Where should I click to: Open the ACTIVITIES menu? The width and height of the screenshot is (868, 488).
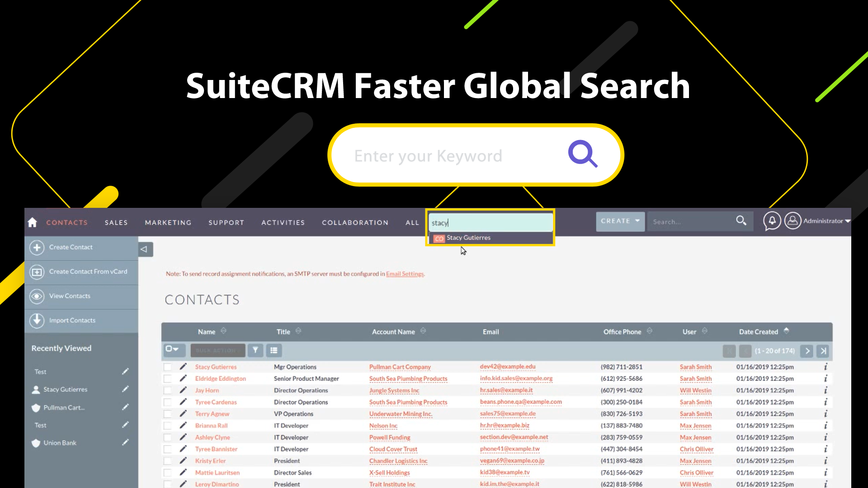[283, 222]
